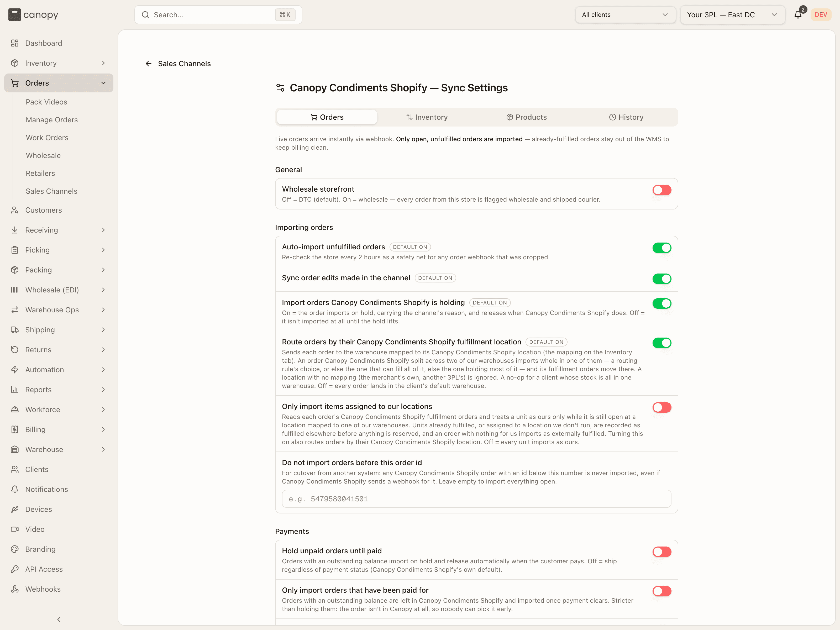Open Pack Videos submenu item
The height and width of the screenshot is (630, 840).
coord(46,102)
